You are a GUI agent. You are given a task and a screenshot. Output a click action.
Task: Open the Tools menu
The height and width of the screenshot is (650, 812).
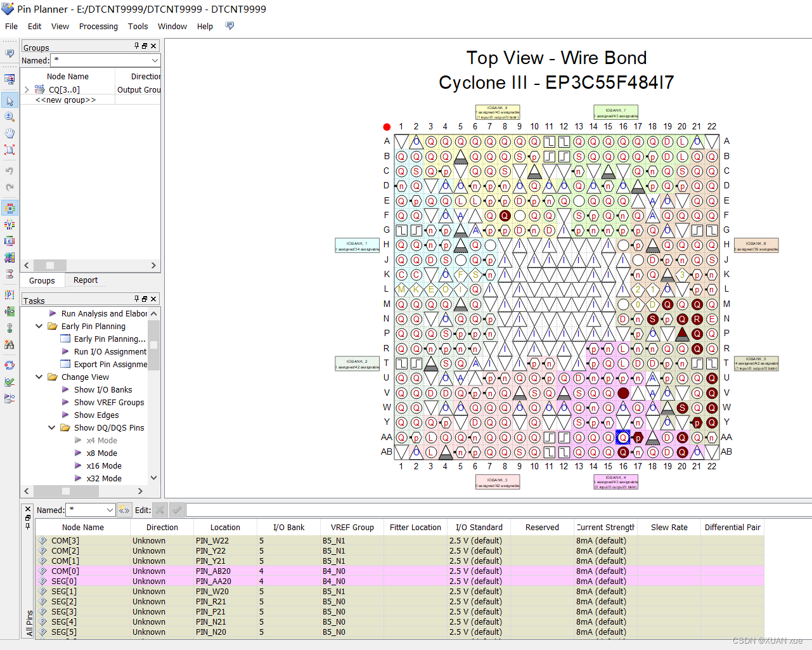tap(138, 26)
